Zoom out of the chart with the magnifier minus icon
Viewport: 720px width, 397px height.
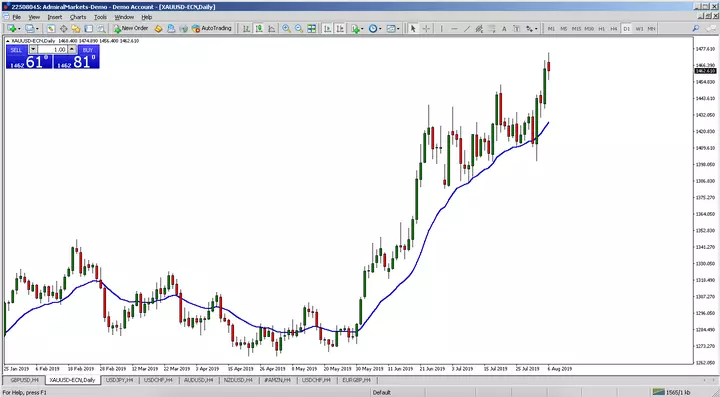299,28
